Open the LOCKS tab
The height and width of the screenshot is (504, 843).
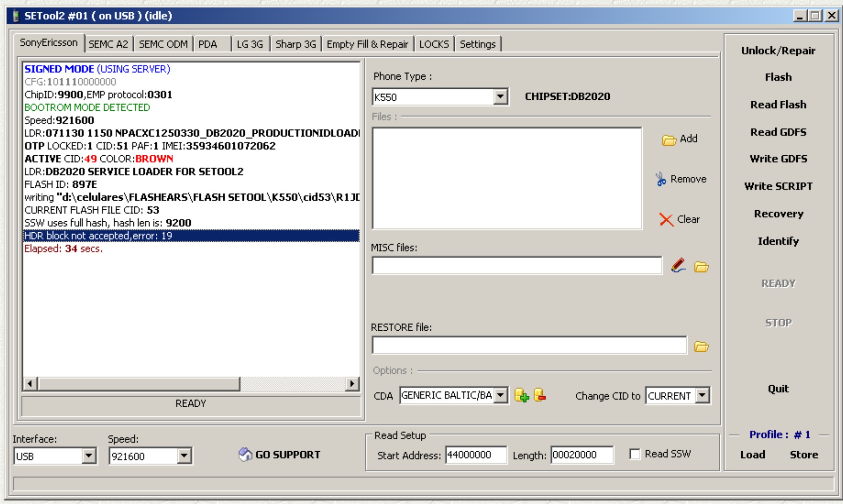tap(434, 44)
